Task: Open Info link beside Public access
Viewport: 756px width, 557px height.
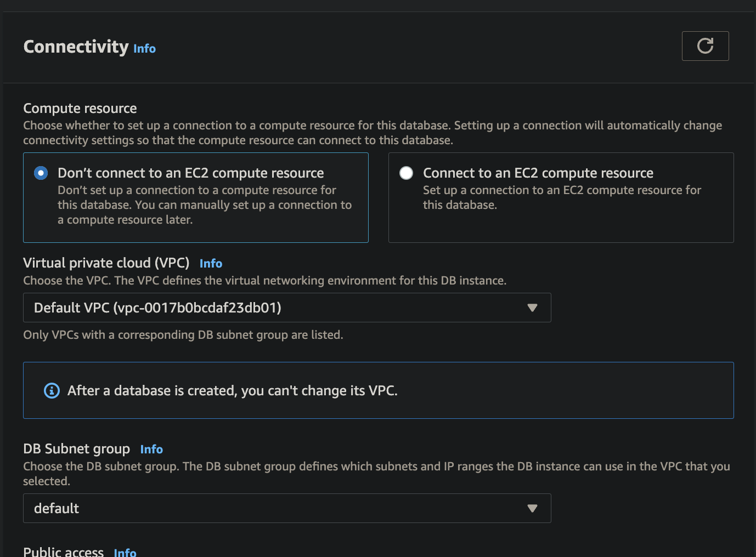Action: (125, 553)
